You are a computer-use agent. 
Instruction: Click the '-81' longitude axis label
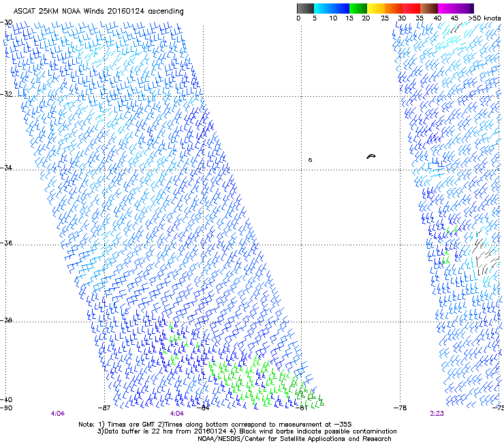301,408
